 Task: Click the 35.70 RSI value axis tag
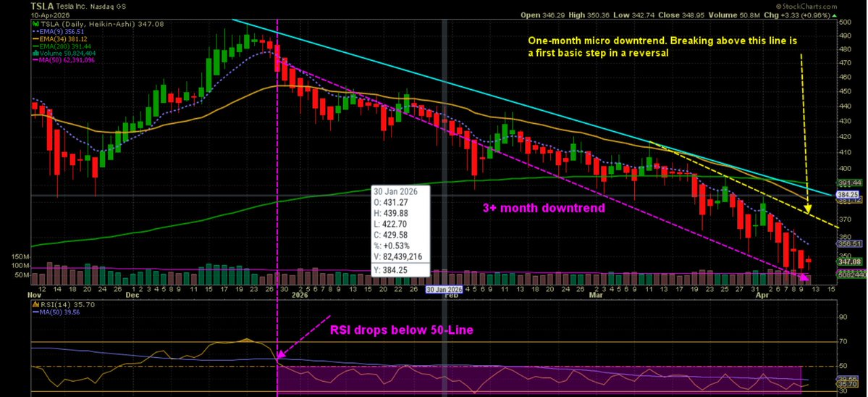coord(848,383)
